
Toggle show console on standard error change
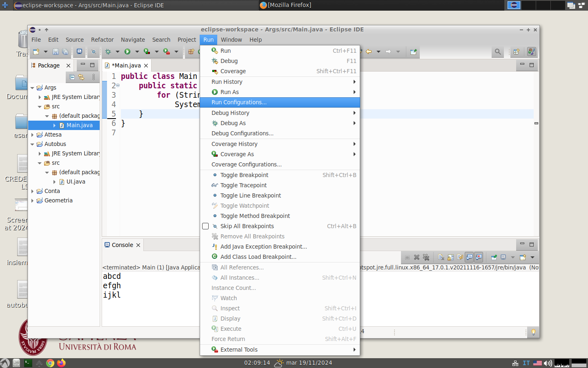click(x=479, y=257)
